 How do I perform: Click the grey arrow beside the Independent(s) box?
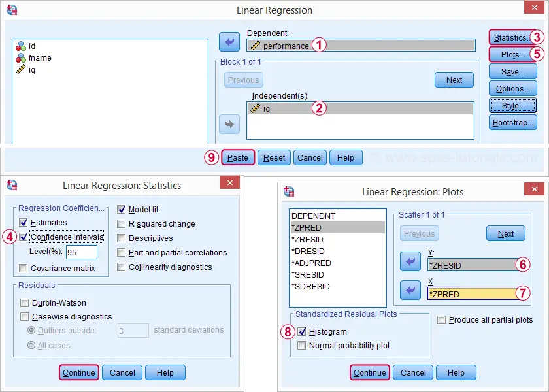tap(229, 124)
